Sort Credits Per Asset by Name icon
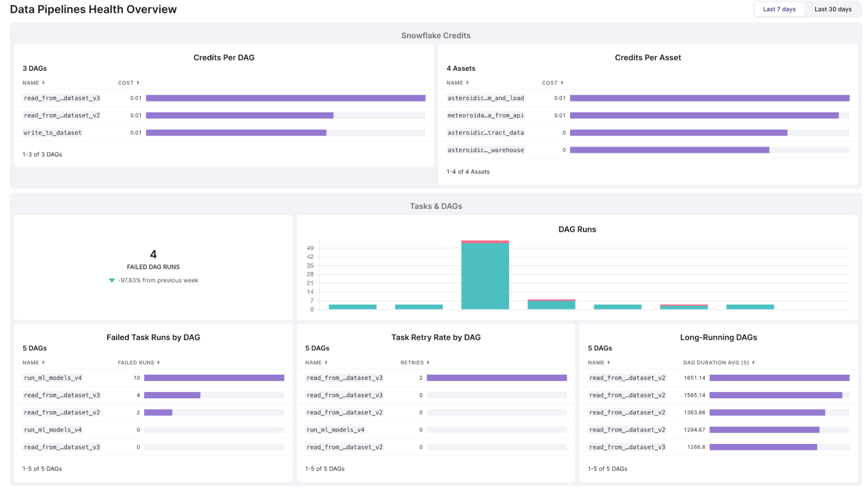 coord(467,82)
